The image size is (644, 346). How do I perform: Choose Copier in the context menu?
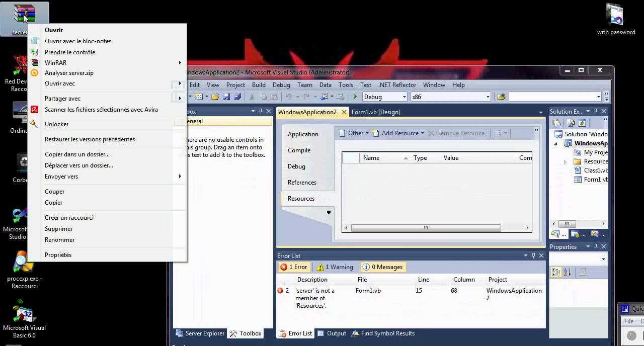pyautogui.click(x=107, y=203)
